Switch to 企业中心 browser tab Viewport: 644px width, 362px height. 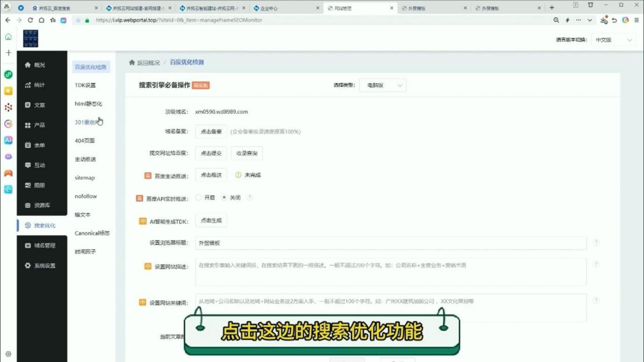coord(287,8)
